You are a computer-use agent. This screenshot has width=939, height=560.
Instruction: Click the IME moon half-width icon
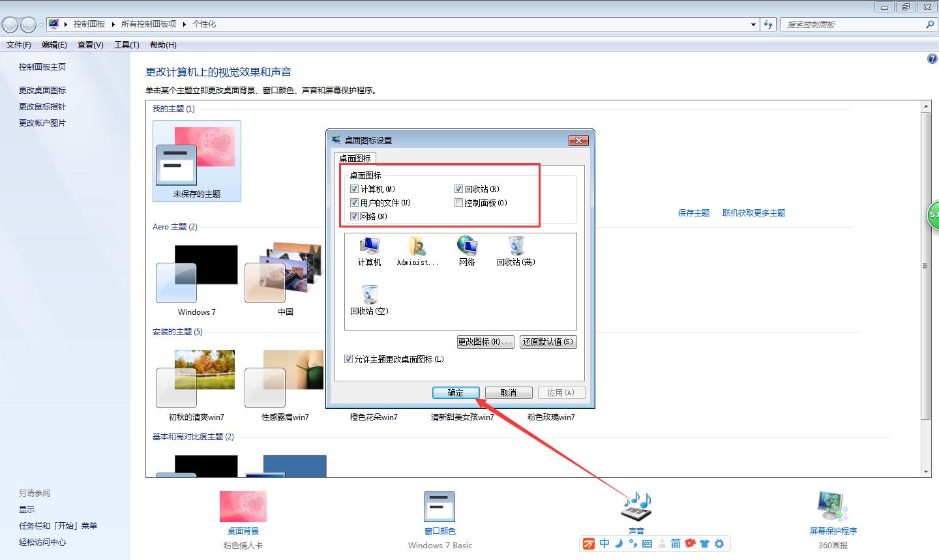(619, 544)
